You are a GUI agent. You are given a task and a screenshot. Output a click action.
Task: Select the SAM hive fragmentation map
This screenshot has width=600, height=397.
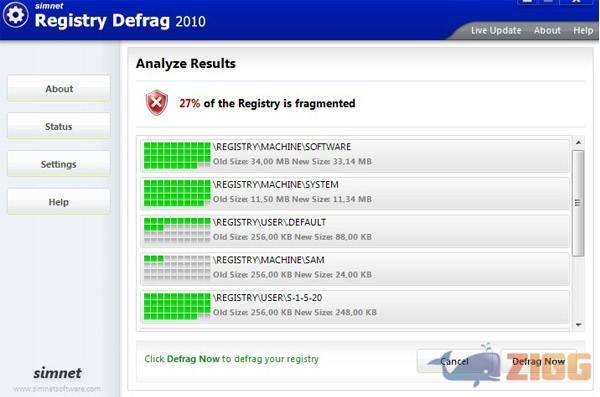pyautogui.click(x=177, y=268)
